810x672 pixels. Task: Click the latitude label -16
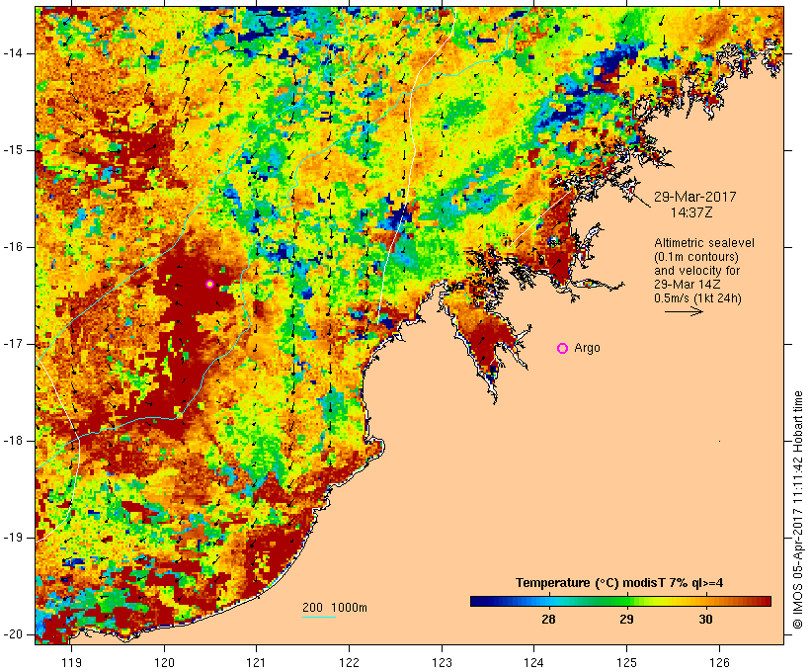[12, 247]
